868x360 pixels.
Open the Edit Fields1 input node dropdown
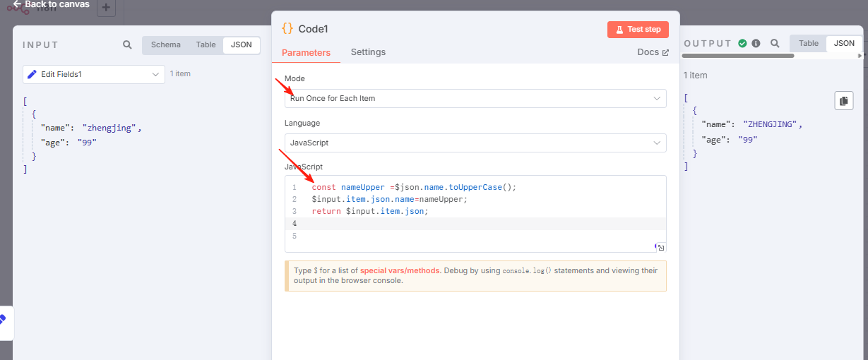(x=94, y=74)
